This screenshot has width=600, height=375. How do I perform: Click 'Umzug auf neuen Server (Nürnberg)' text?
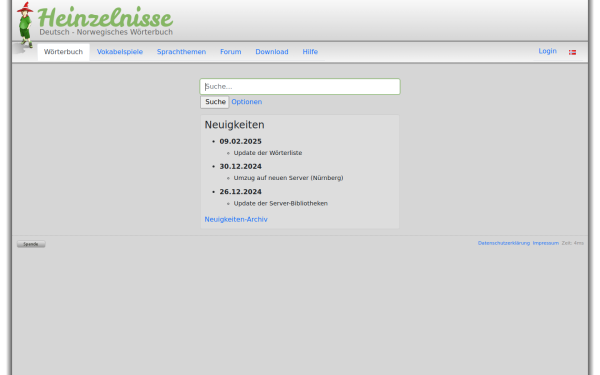[288, 178]
